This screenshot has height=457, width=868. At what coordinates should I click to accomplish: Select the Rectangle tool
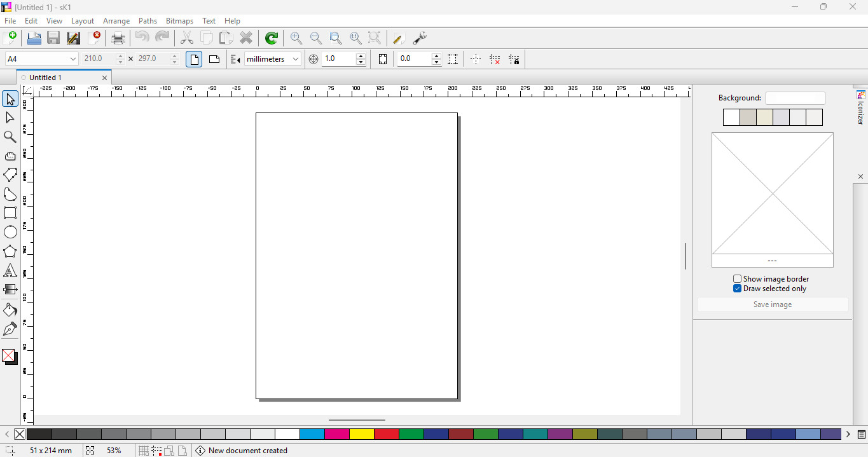[10, 213]
